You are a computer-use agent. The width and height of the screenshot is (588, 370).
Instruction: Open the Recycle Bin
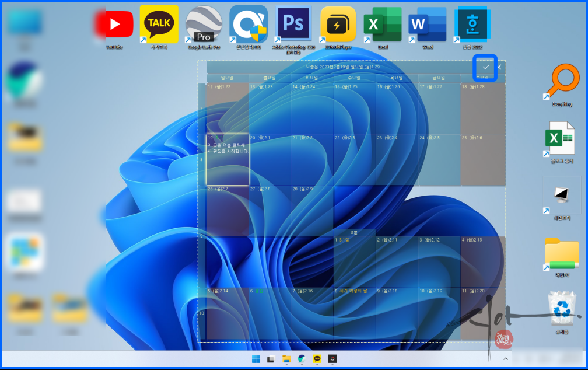(562, 312)
